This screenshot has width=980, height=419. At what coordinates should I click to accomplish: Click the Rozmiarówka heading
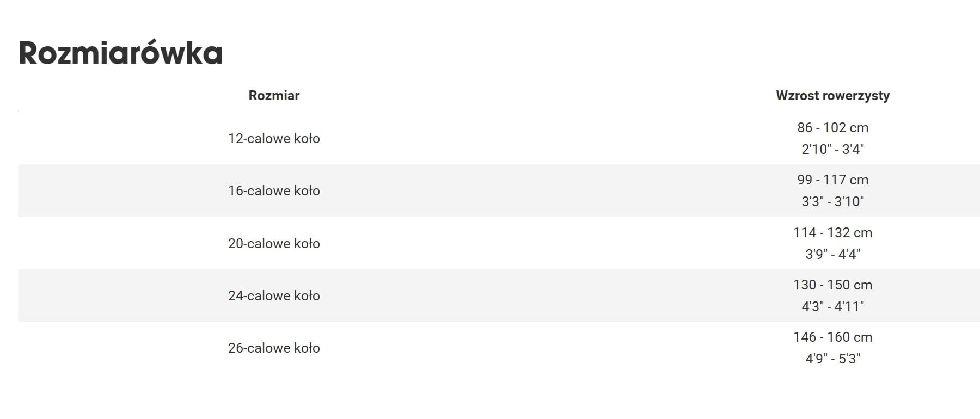[x=120, y=53]
